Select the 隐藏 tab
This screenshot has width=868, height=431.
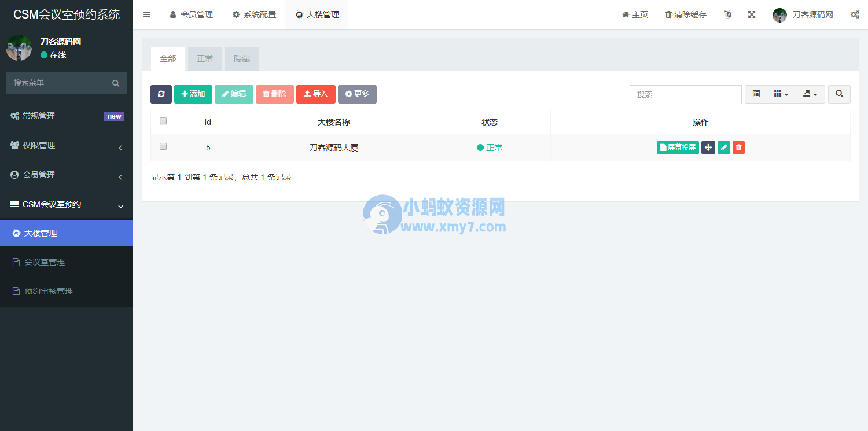(241, 58)
